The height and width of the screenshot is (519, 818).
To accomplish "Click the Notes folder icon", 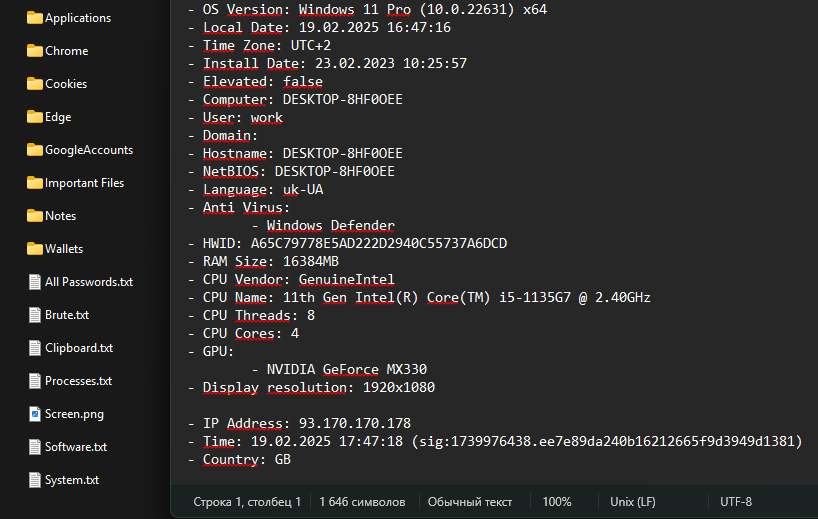I will click(x=34, y=216).
